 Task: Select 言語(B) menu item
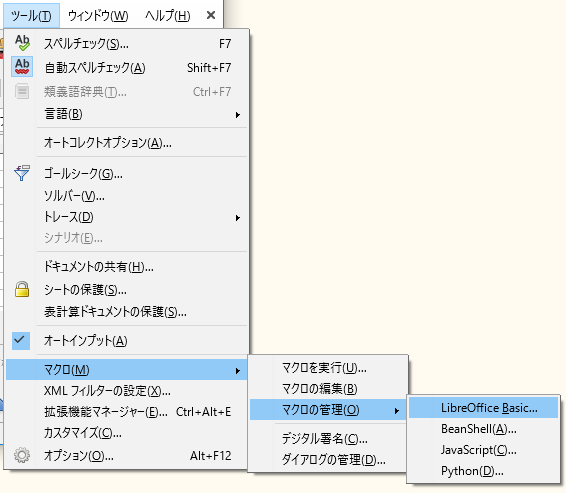pyautogui.click(x=126, y=114)
